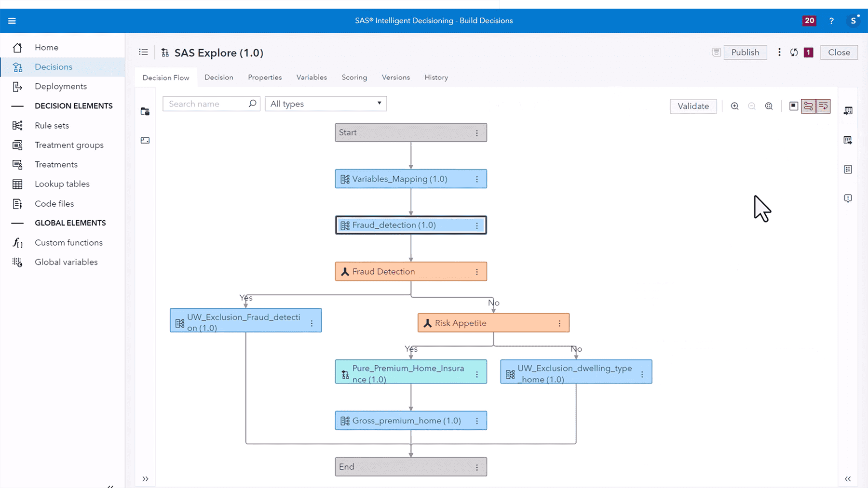Click the zoom out magnifier icon
The height and width of the screenshot is (488, 868).
752,106
